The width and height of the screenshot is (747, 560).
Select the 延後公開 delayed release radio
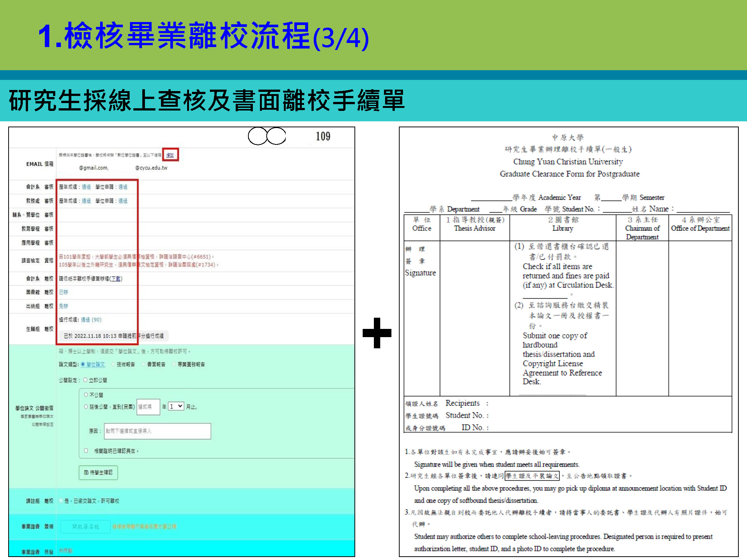86,407
